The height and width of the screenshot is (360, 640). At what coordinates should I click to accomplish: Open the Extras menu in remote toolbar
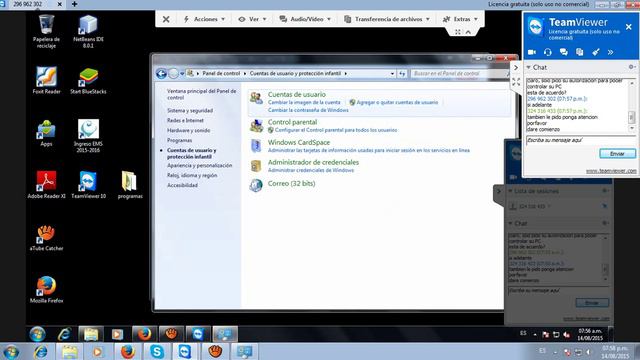point(460,19)
